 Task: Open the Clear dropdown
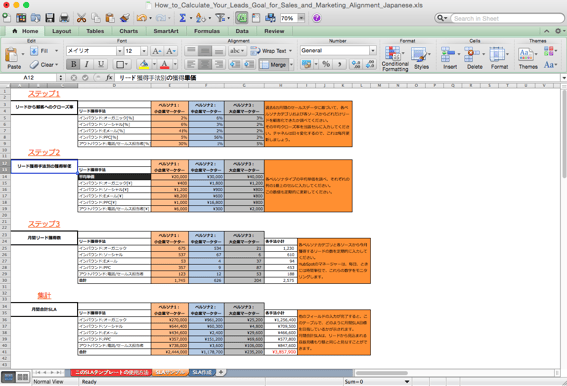point(56,65)
